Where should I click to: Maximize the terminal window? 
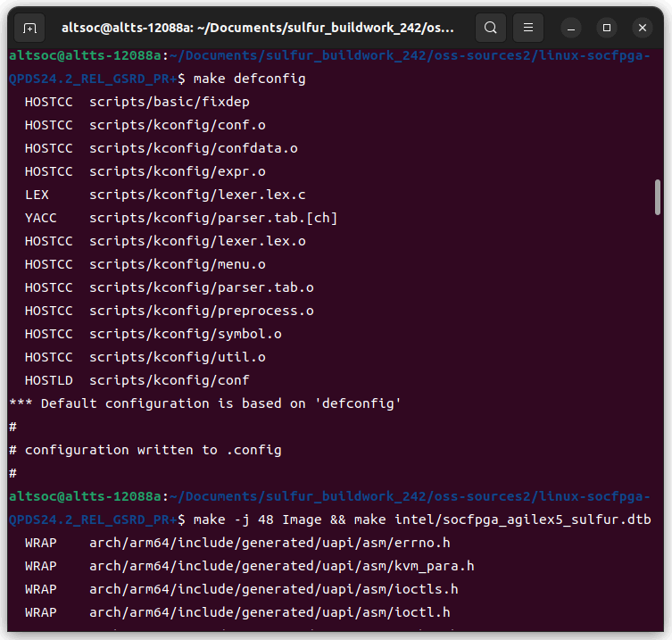(607, 28)
